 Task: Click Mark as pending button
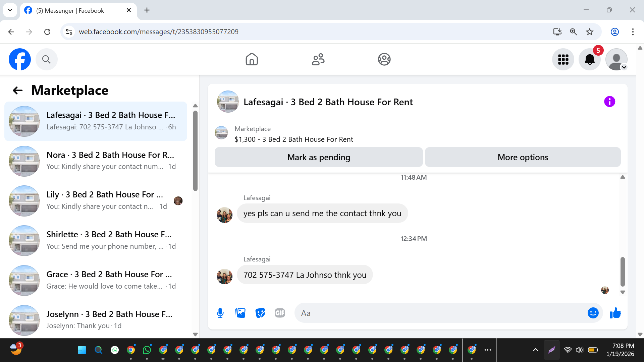pos(319,157)
